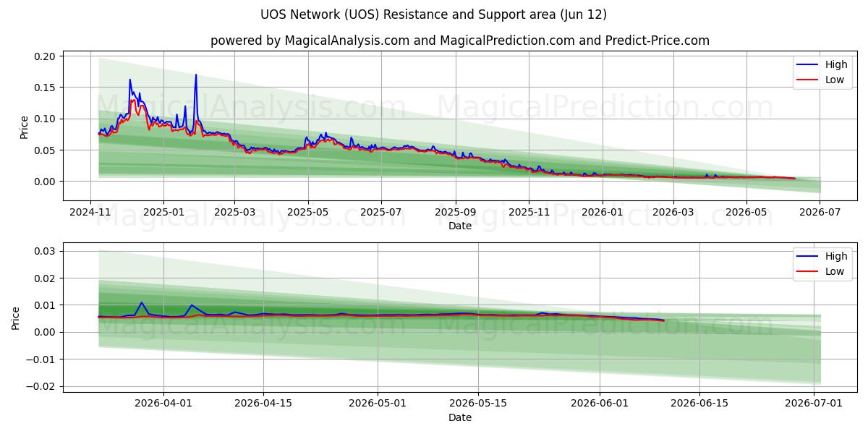Screen dimensions: 868x434
Task: Click the '2026-01' x-axis label
Action: coord(602,213)
